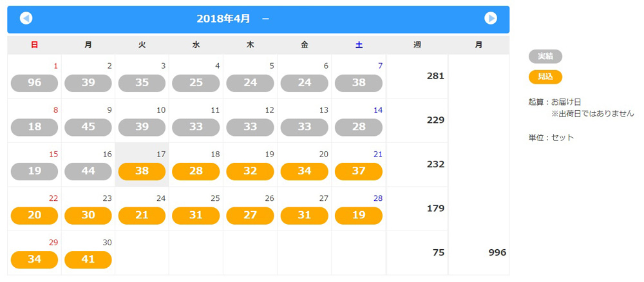Open the gray 45 badge on April 9
This screenshot has width=644, height=282.
pyautogui.click(x=88, y=127)
